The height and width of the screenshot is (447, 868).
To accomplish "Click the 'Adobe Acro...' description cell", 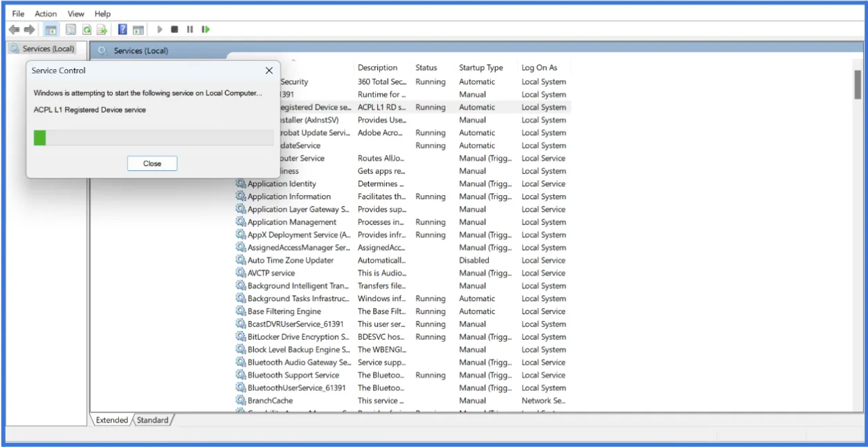I will coord(380,133).
